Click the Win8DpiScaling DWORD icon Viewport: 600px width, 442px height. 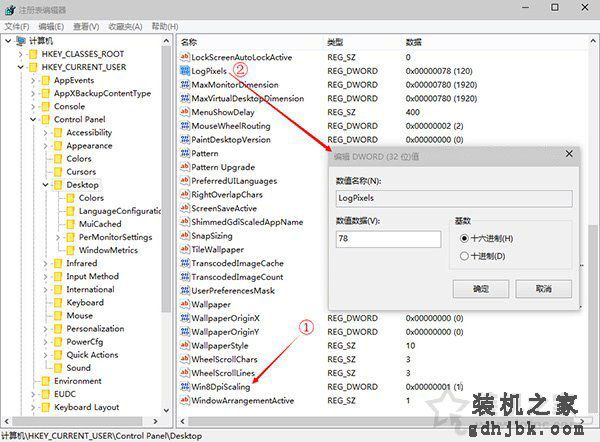click(x=185, y=387)
